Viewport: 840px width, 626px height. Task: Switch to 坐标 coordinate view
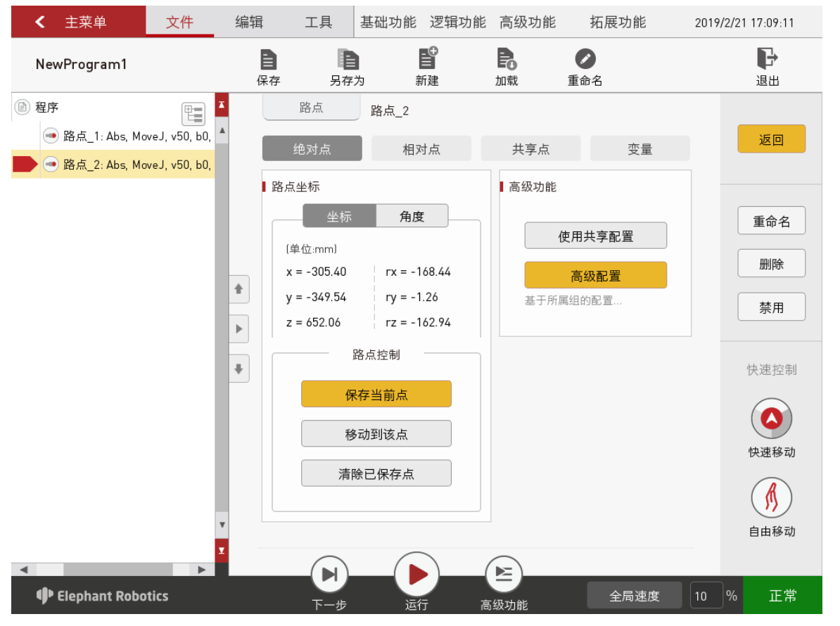click(x=340, y=217)
